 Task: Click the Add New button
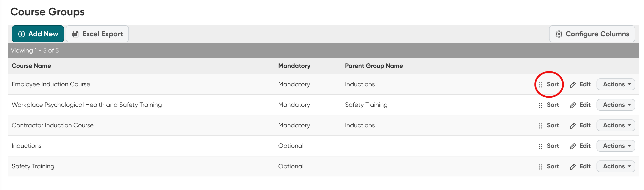(38, 34)
